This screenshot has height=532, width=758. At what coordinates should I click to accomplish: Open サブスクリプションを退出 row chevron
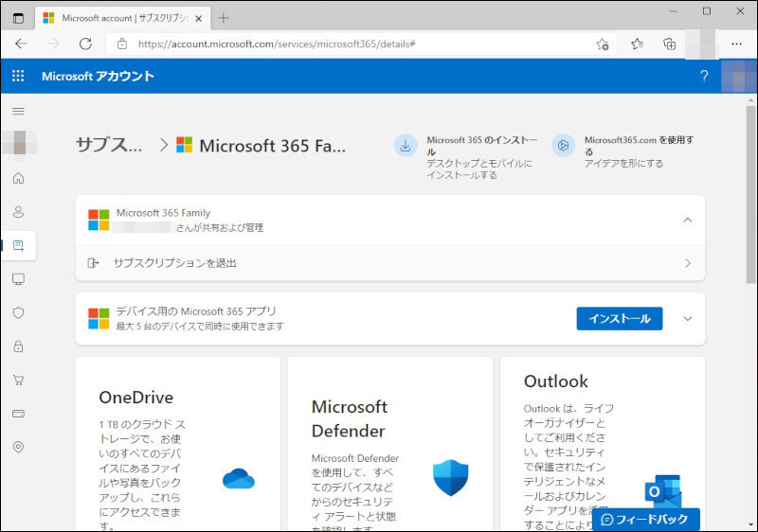(688, 263)
